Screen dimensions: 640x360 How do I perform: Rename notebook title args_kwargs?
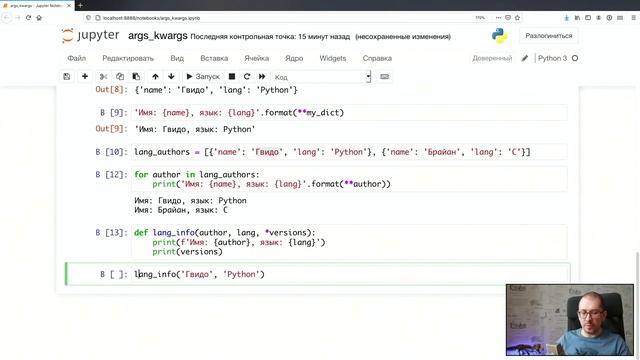(158, 36)
